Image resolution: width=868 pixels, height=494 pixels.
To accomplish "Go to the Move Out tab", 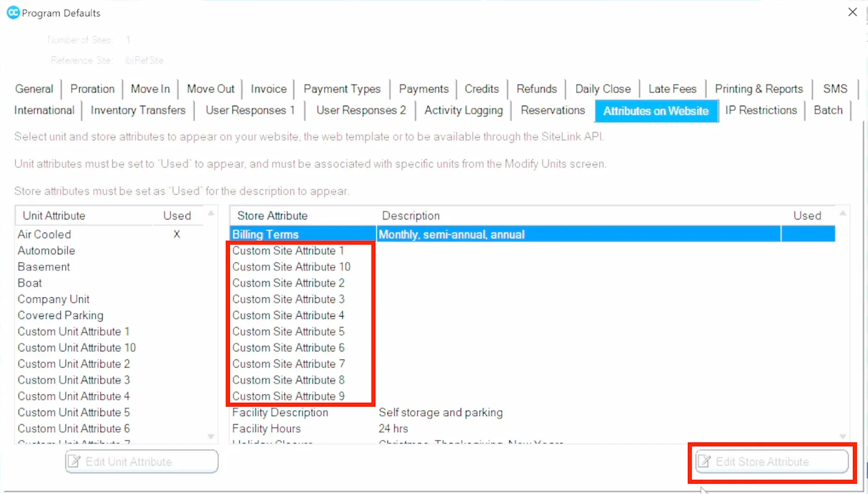I will click(210, 89).
